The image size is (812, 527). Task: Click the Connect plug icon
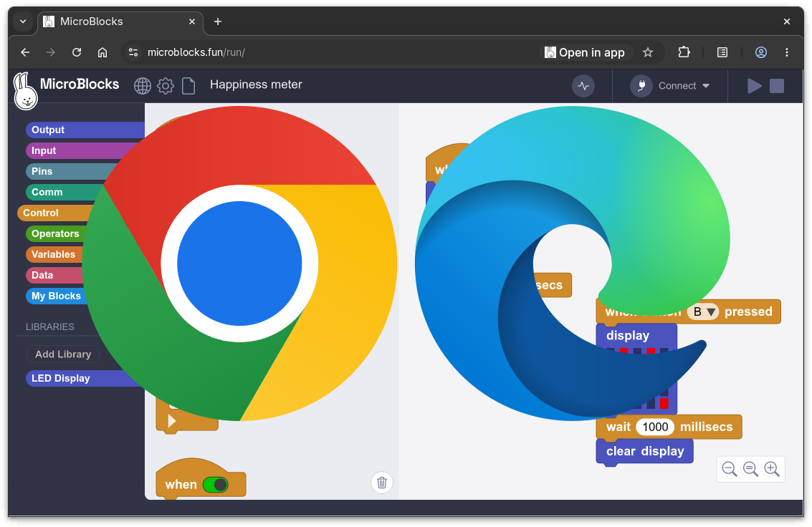(x=641, y=86)
